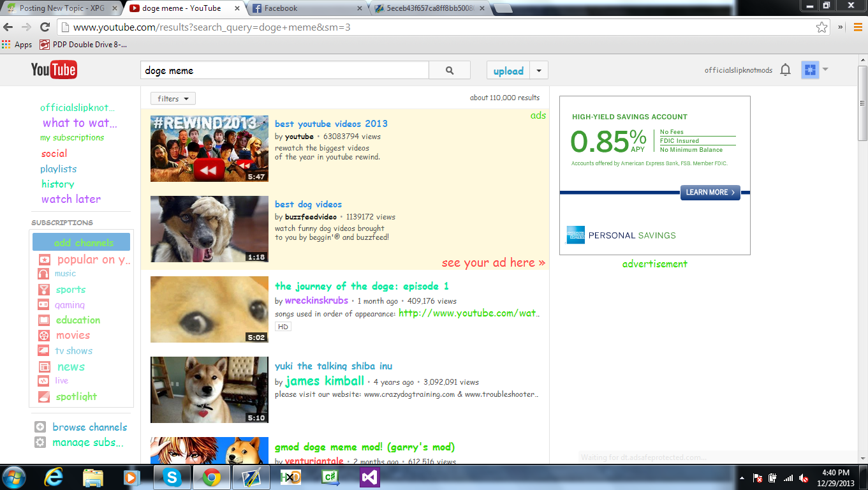Bookmark page with the star icon

(x=822, y=27)
